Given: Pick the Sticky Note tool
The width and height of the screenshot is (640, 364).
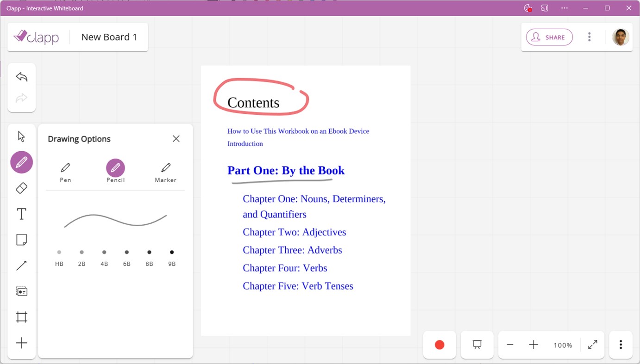Looking at the screenshot, I should pyautogui.click(x=21, y=239).
